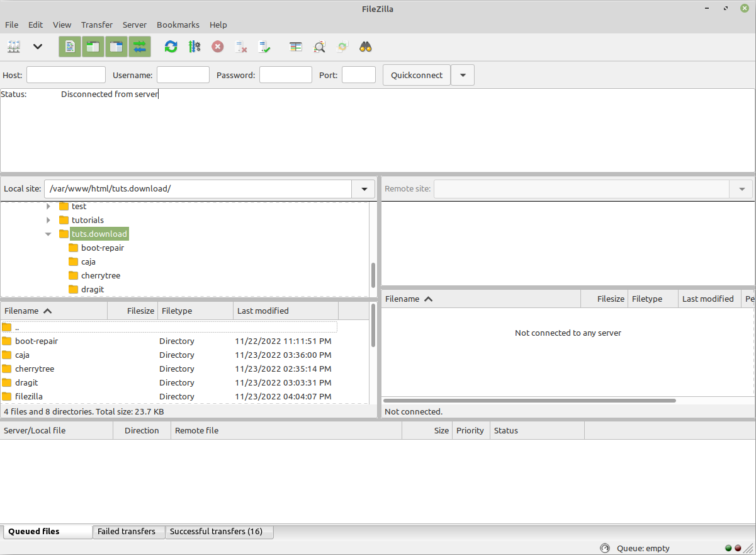The height and width of the screenshot is (555, 756).
Task: Click the Host input field
Action: click(66, 75)
